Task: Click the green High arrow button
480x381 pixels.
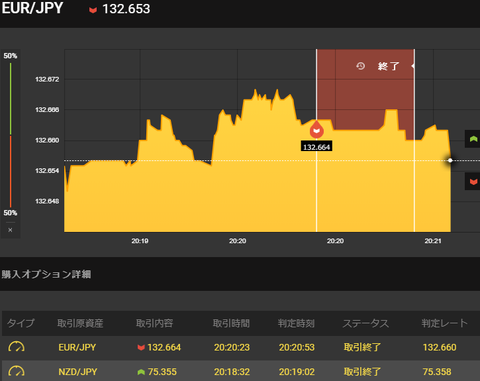Action: coord(473,139)
